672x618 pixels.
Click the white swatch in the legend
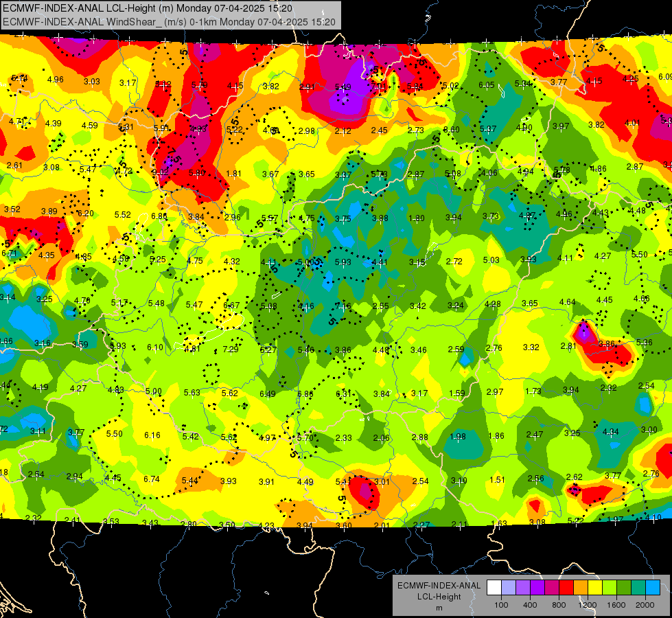click(x=494, y=587)
